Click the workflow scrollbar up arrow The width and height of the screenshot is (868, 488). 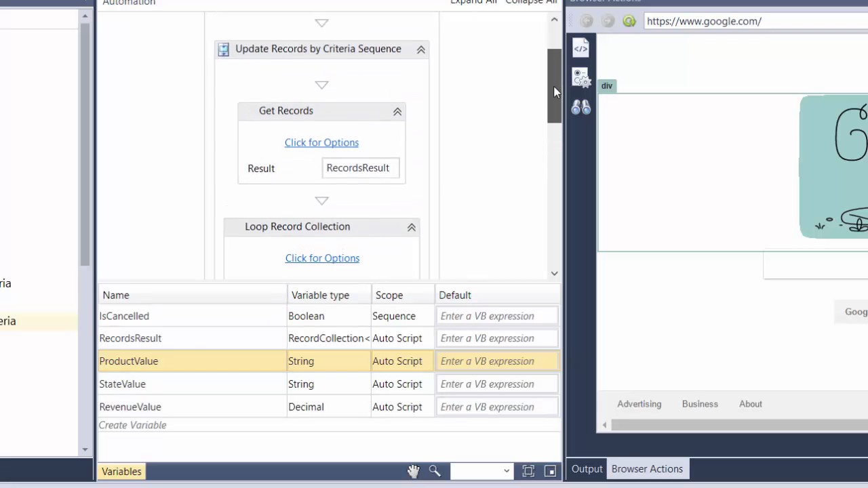[x=554, y=20]
